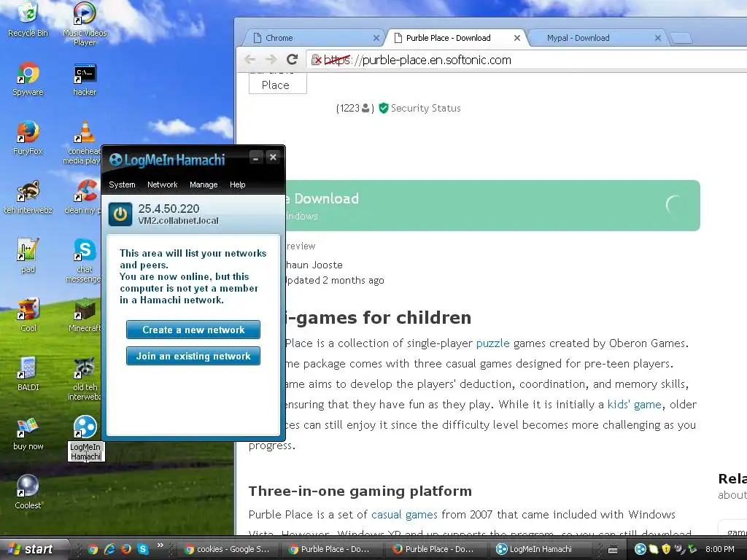Launch Chrome from quick launch bar

click(93, 549)
